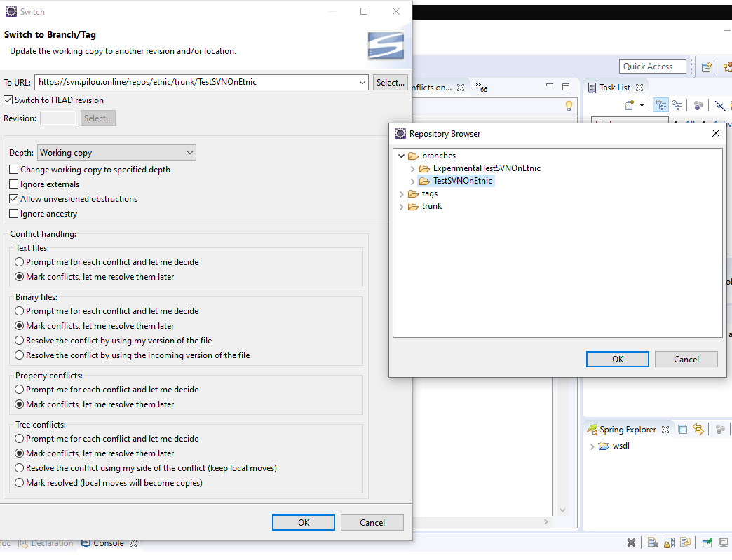732x560 pixels.
Task: Click Link with Editor arrows in Spring Explorer
Action: (x=698, y=430)
